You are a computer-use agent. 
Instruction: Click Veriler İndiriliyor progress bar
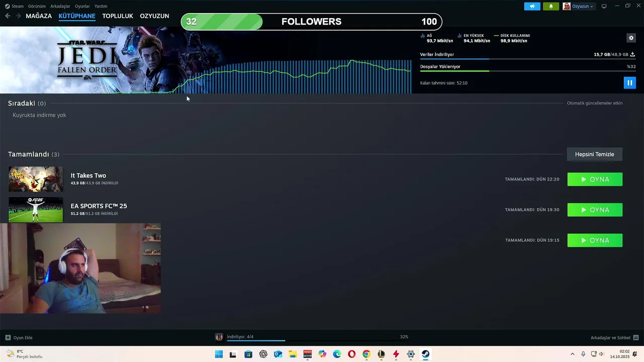[x=527, y=59]
